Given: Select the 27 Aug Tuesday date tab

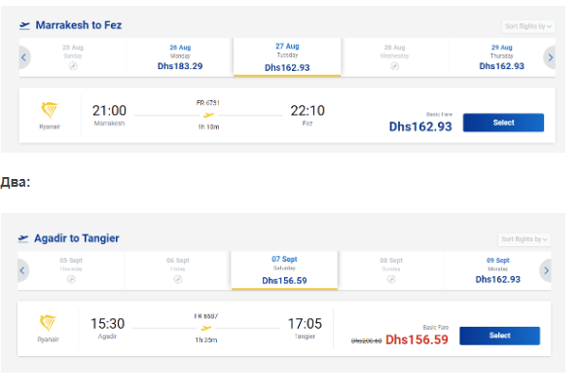Looking at the screenshot, I should 287,56.
